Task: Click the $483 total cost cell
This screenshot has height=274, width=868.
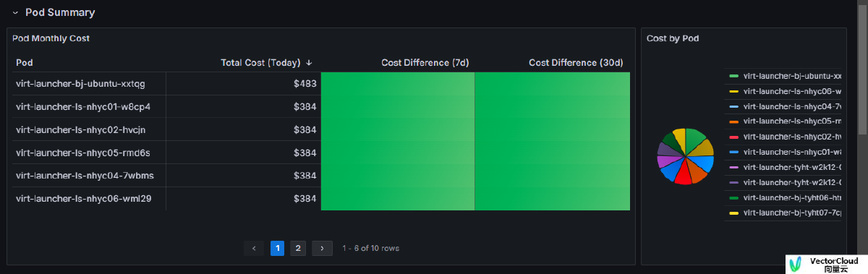Action: click(244, 84)
